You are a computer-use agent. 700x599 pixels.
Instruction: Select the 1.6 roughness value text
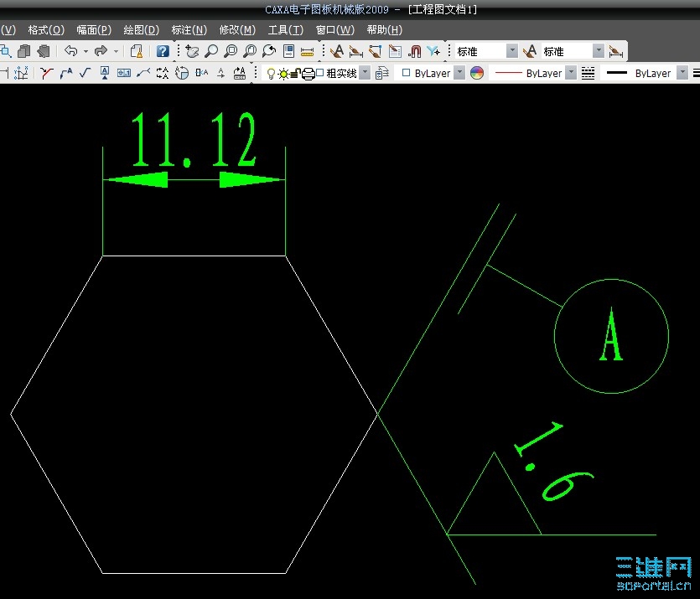(x=553, y=461)
